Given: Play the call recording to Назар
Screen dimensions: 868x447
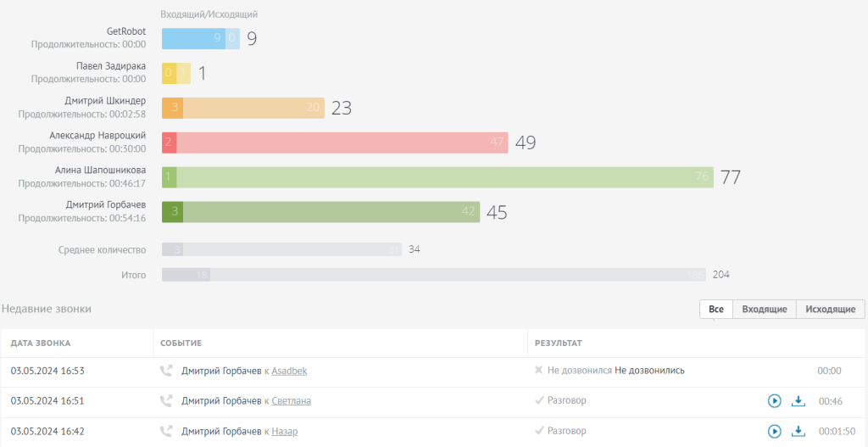Looking at the screenshot, I should click(x=774, y=431).
